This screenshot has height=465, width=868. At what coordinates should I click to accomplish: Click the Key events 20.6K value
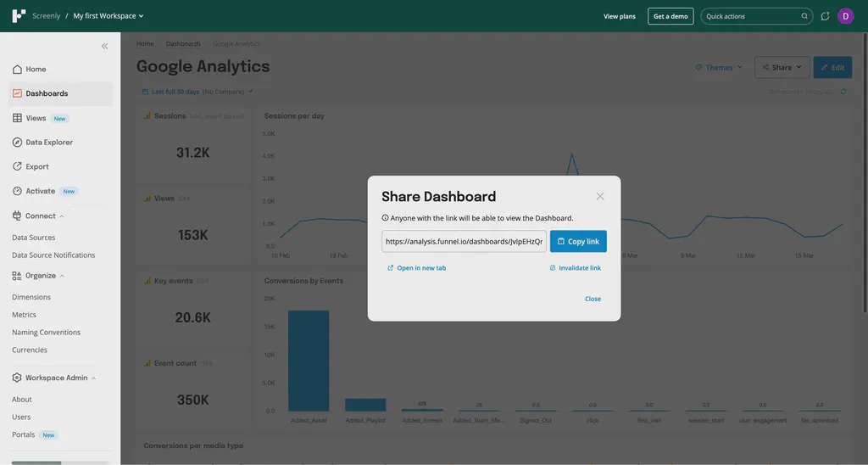pos(192,317)
